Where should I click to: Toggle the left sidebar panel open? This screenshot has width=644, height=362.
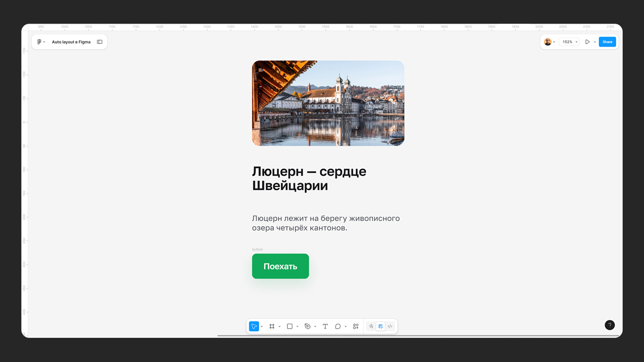pos(99,41)
